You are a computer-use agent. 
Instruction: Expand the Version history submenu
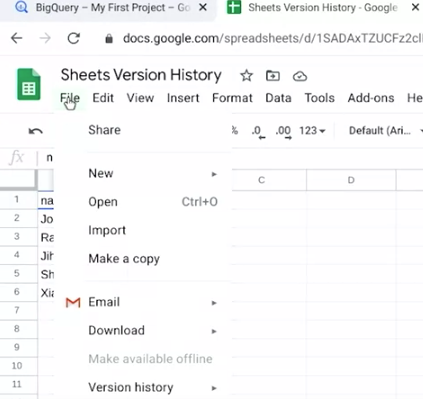coord(143,387)
